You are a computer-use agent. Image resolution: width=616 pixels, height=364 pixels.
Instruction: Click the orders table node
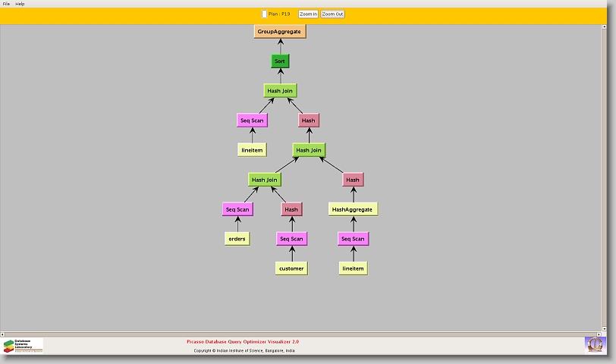point(237,239)
